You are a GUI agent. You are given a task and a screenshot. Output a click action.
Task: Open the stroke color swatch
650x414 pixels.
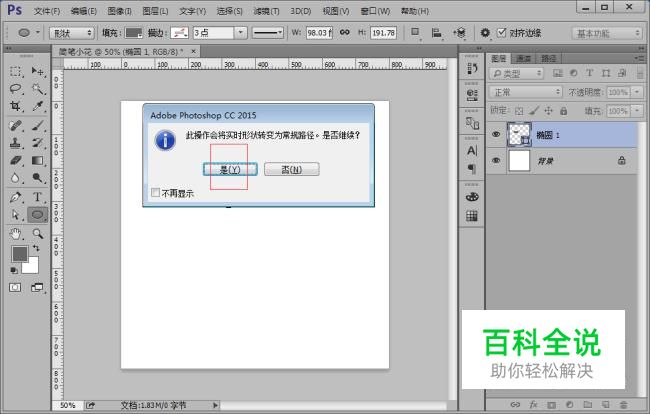(x=179, y=33)
